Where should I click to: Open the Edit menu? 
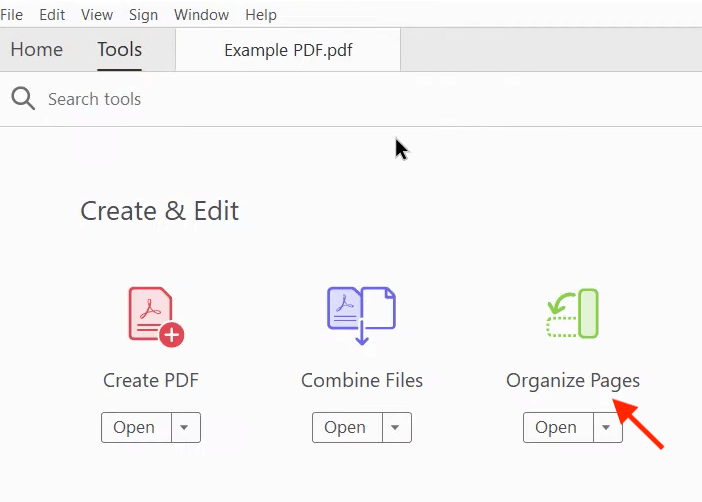(53, 15)
